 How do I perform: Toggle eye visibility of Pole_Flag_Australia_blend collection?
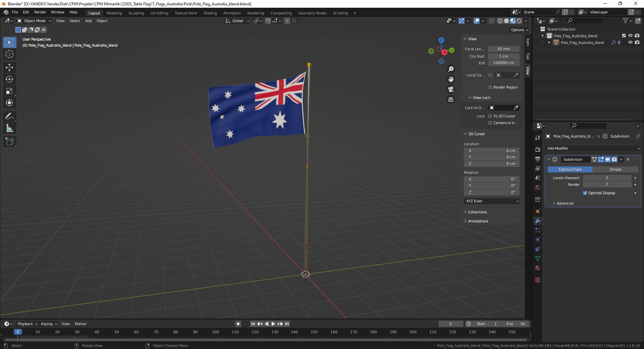630,36
